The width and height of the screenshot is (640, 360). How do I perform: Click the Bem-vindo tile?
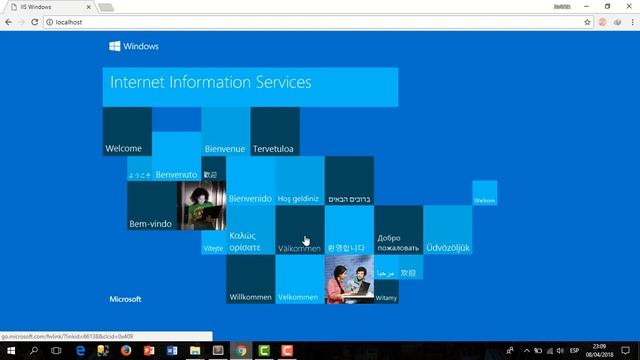point(152,206)
